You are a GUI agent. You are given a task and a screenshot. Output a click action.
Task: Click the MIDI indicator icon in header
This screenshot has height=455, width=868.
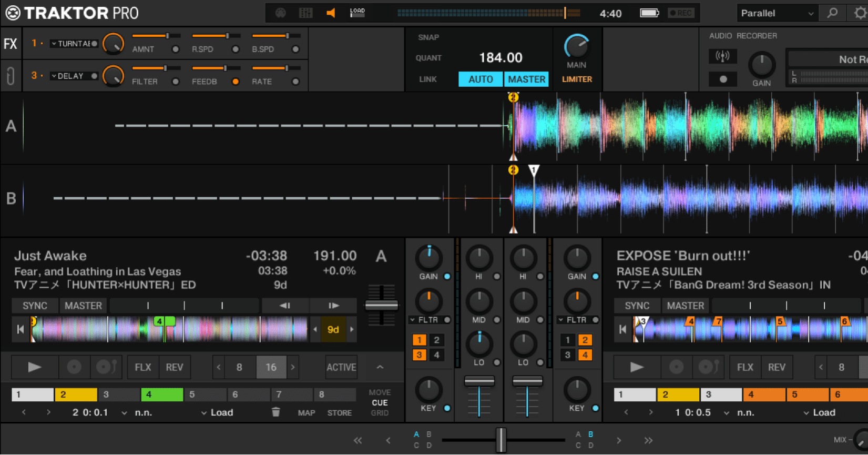pos(281,13)
